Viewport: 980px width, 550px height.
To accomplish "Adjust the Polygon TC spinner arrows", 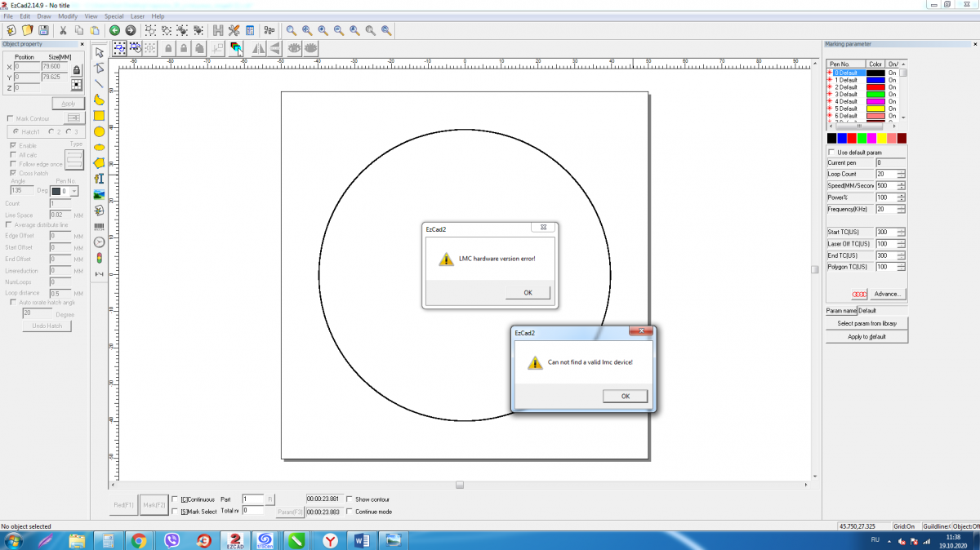I will pyautogui.click(x=902, y=268).
